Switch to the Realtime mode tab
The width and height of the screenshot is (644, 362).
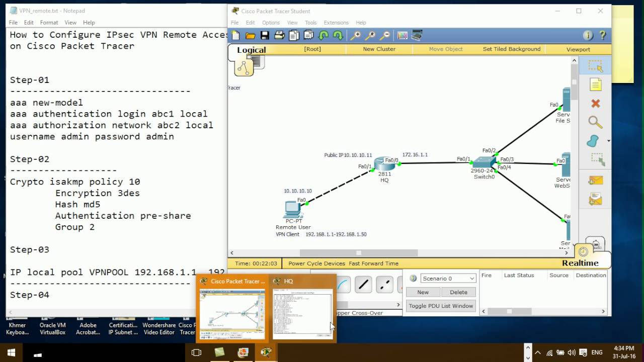click(x=580, y=263)
